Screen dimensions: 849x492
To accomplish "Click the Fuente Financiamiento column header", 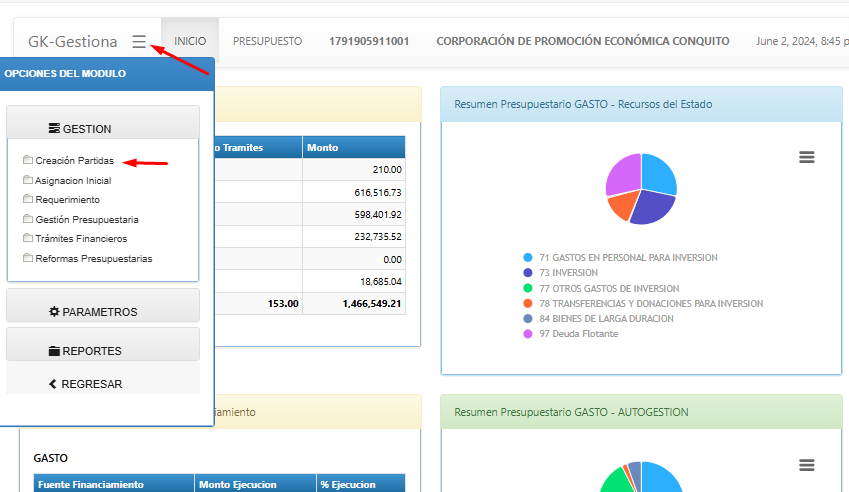I will tap(114, 483).
